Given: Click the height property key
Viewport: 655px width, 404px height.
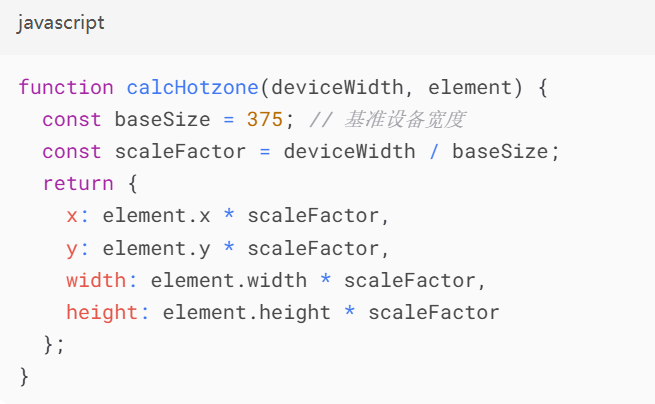Looking at the screenshot, I should click(x=102, y=313).
